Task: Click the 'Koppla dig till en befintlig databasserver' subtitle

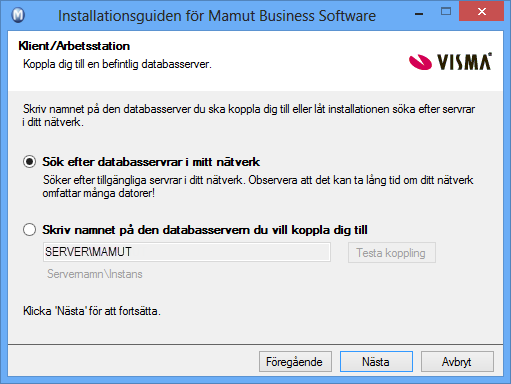Action: [117, 64]
